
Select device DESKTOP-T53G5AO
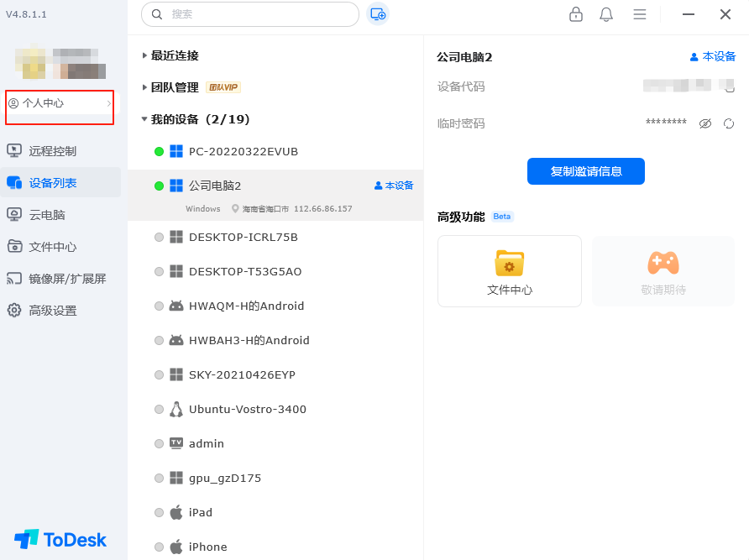[x=275, y=271]
